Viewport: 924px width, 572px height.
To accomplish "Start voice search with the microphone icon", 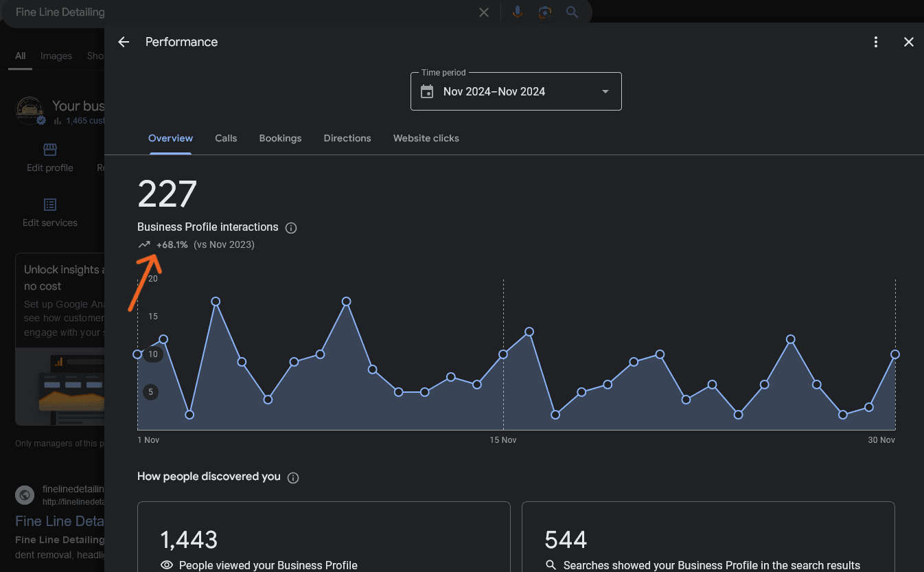I will pyautogui.click(x=518, y=12).
